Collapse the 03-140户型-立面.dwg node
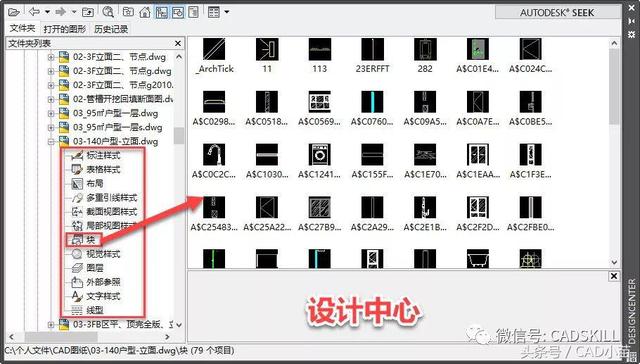 coord(51,142)
